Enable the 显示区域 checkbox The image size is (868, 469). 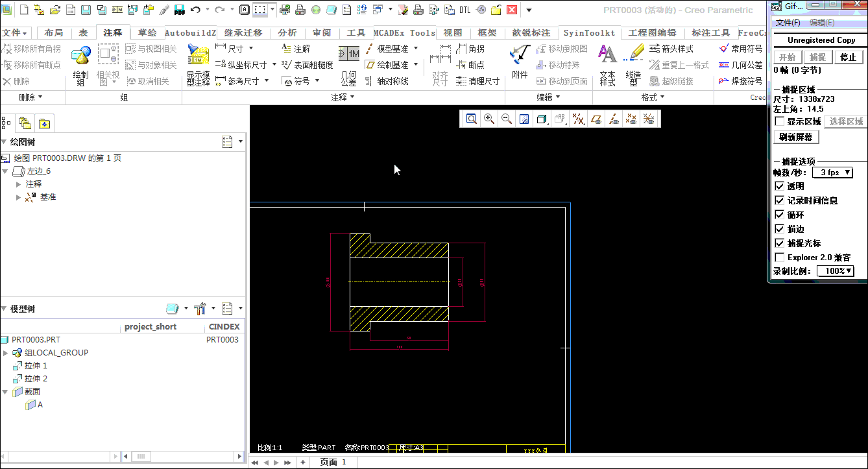tap(780, 121)
